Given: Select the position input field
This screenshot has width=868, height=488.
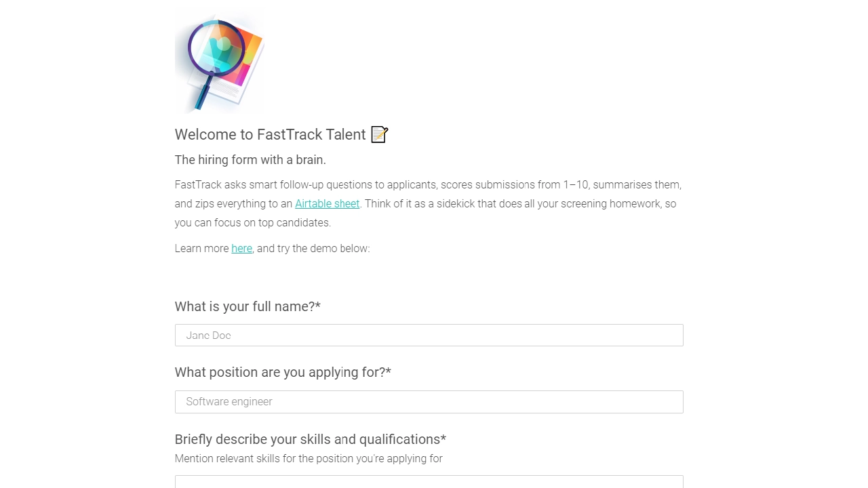Looking at the screenshot, I should pyautogui.click(x=429, y=402).
